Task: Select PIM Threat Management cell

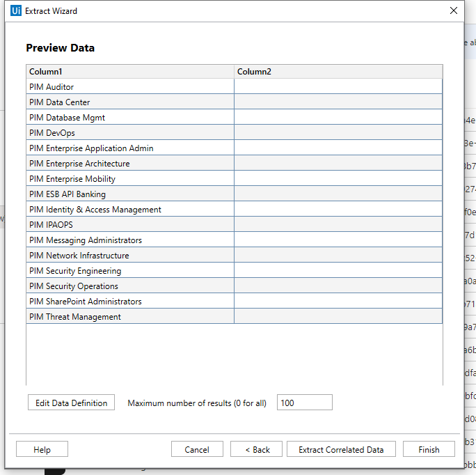Action: click(x=130, y=316)
